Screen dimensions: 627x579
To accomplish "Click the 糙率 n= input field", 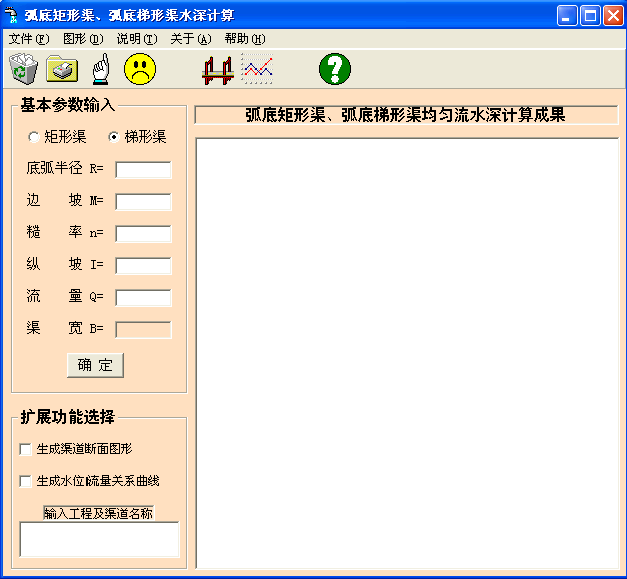I will coord(144,234).
